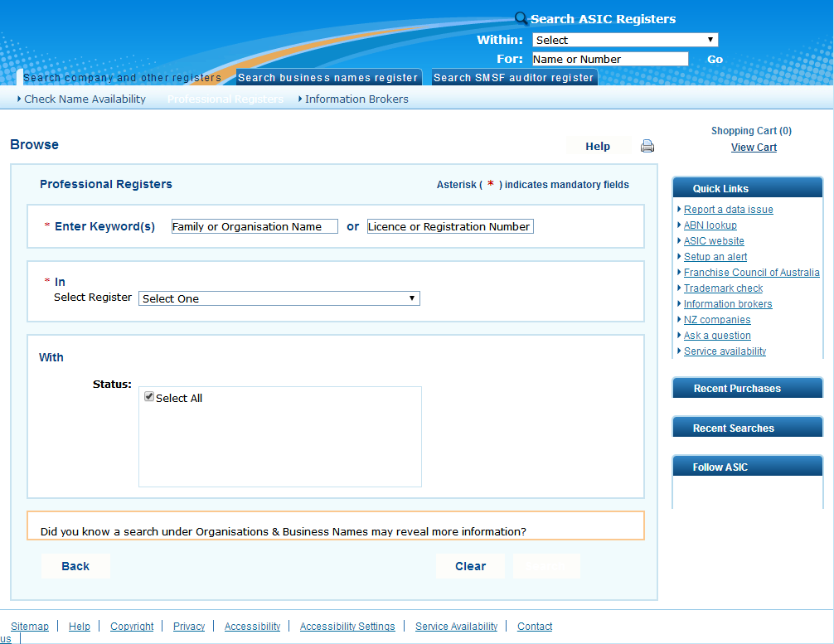Image resolution: width=834 pixels, height=644 pixels.
Task: Open the Accessibility footer link
Action: pyautogui.click(x=252, y=627)
